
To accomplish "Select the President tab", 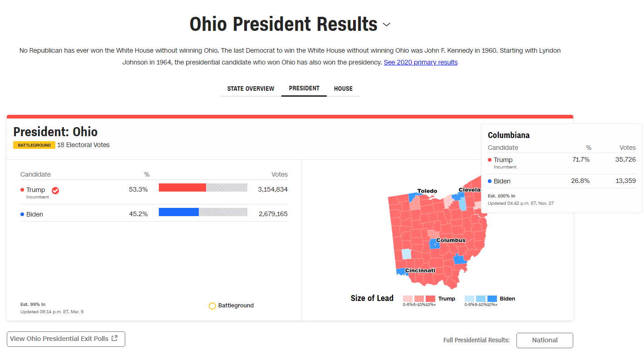I will [x=304, y=89].
